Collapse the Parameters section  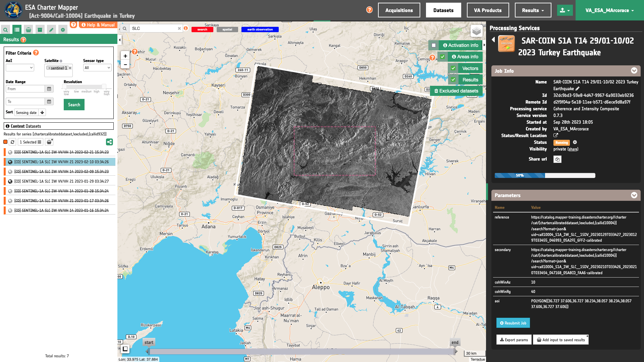click(634, 195)
